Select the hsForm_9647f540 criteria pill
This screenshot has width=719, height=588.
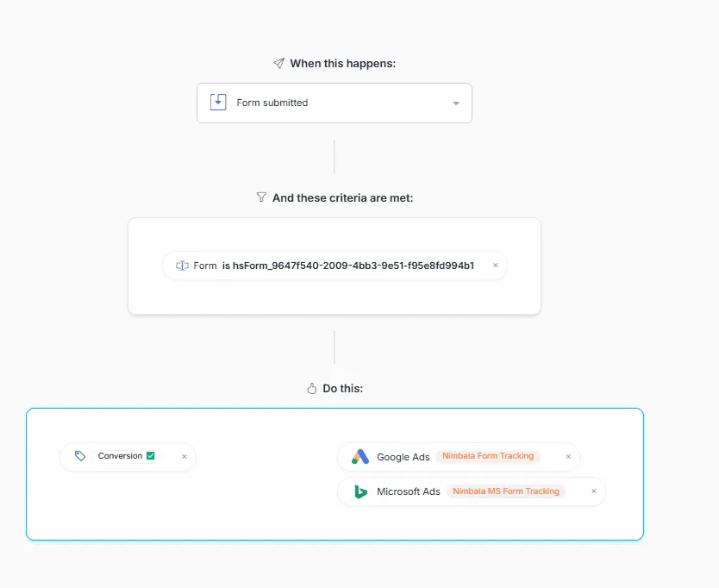point(334,266)
